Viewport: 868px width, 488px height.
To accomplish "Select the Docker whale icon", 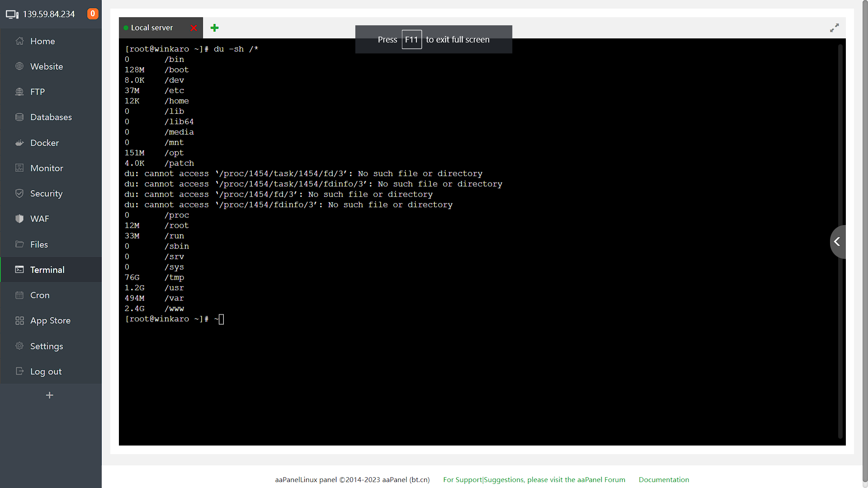I will coord(19,143).
